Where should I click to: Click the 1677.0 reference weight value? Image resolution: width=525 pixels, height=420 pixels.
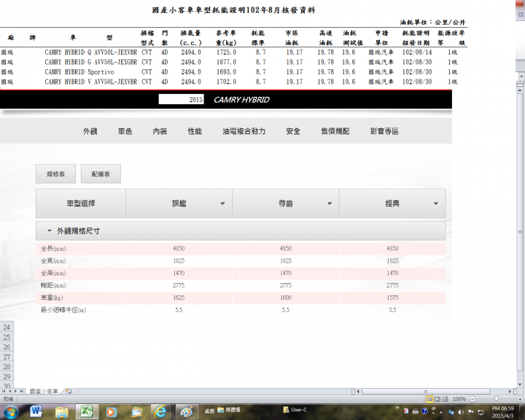pos(226,62)
